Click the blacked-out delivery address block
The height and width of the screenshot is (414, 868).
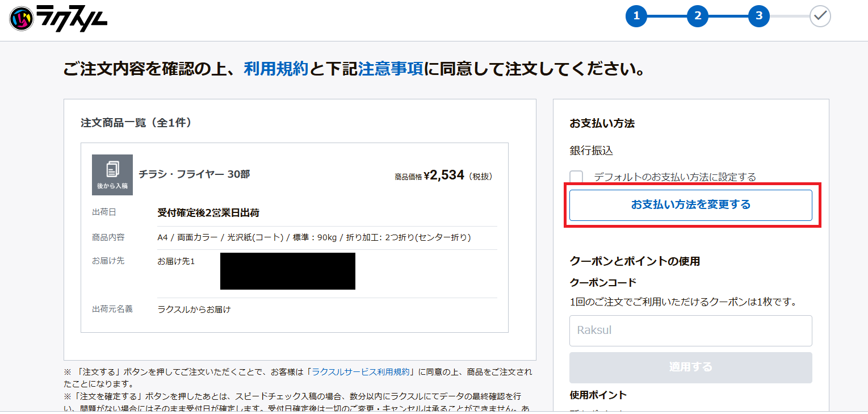click(288, 271)
